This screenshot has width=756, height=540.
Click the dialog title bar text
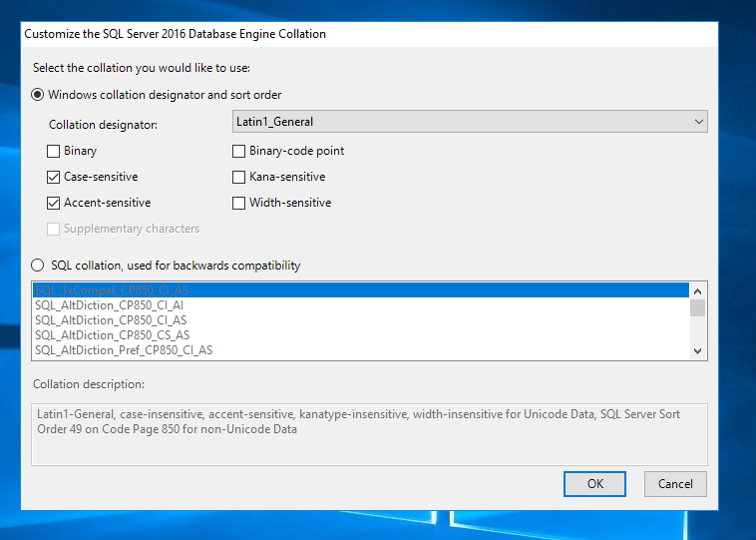click(175, 34)
